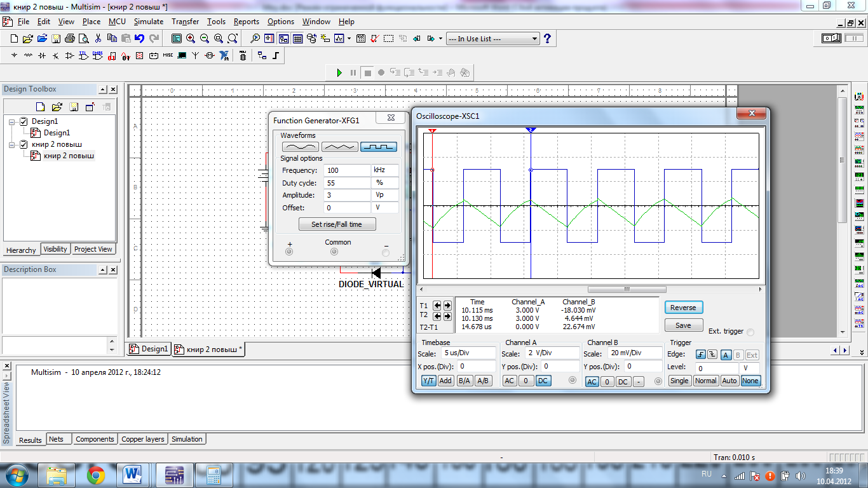Switch to the Project View tab
The image size is (868, 488).
pyautogui.click(x=93, y=249)
